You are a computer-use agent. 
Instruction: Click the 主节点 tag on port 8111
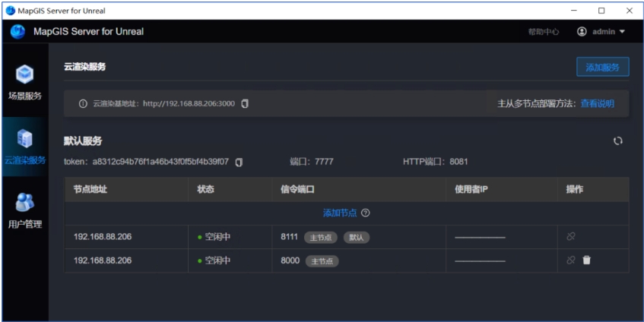point(321,238)
